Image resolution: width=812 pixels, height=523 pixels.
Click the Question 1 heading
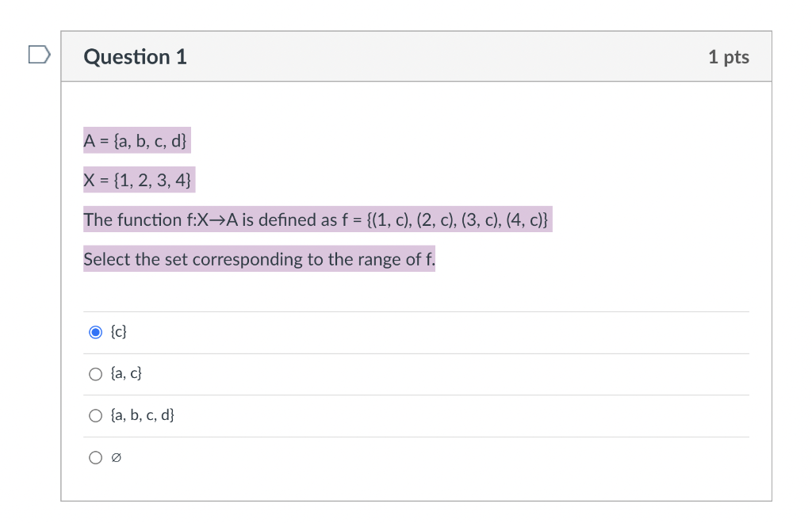point(135,57)
